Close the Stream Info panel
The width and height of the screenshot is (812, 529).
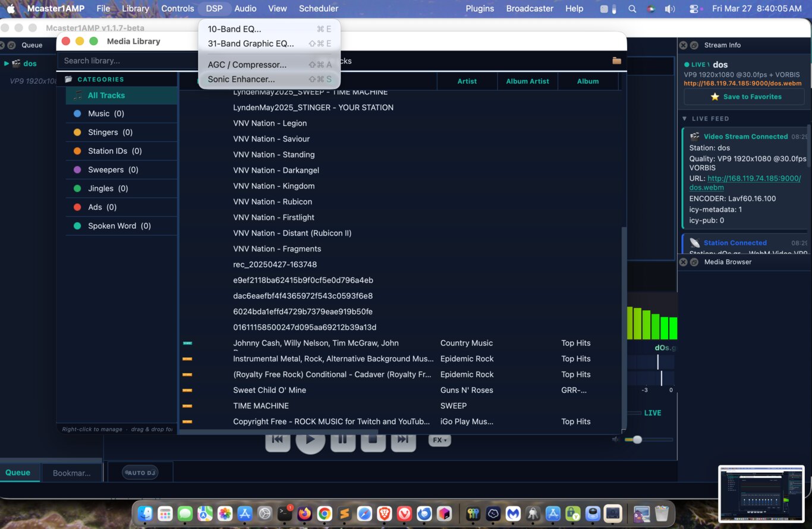click(684, 45)
